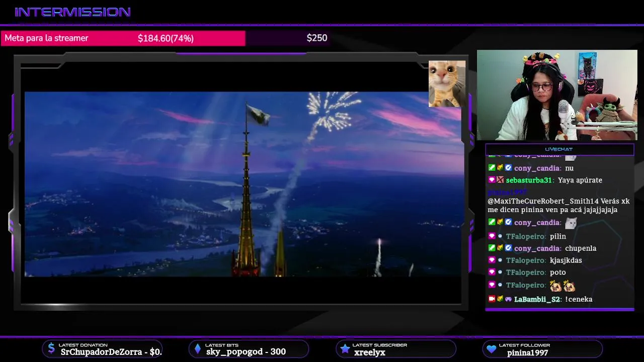This screenshot has height=362, width=644.
Task: Click the "LATEST SUBSCRIBER" label
Action: 380,345
